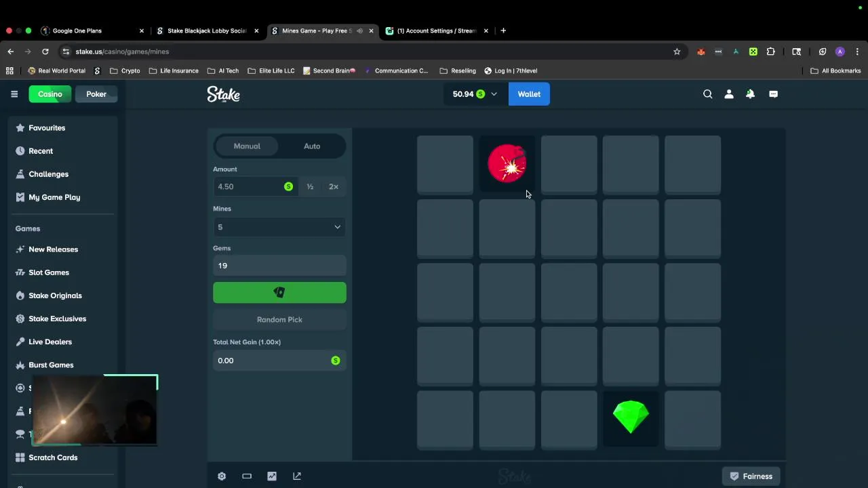Toggle theatre mode rectangle icon

247,476
